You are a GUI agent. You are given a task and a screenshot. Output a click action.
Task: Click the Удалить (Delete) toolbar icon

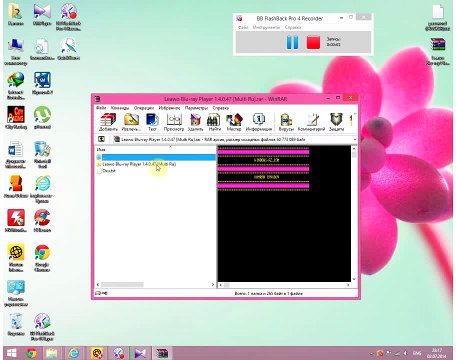(195, 122)
